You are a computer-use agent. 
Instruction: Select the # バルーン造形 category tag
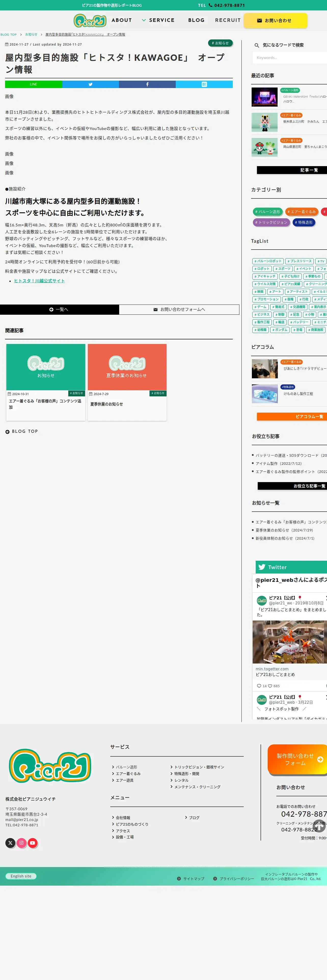(268, 212)
